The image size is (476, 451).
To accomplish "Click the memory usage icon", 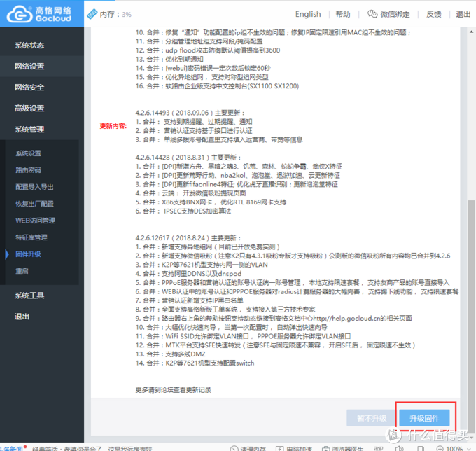I will (x=92, y=14).
